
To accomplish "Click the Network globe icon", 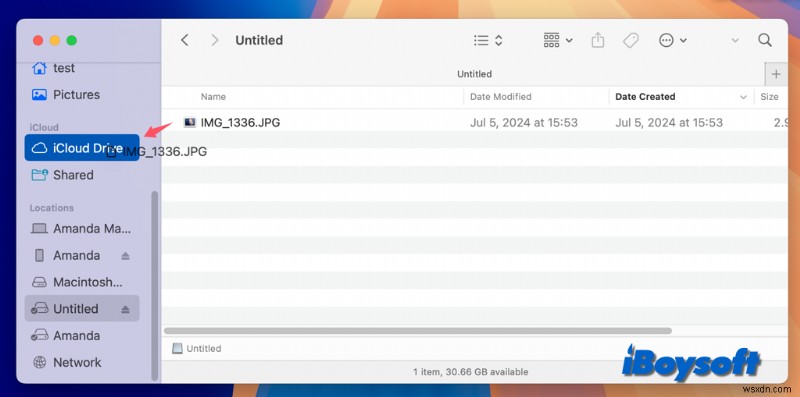I will [x=39, y=362].
